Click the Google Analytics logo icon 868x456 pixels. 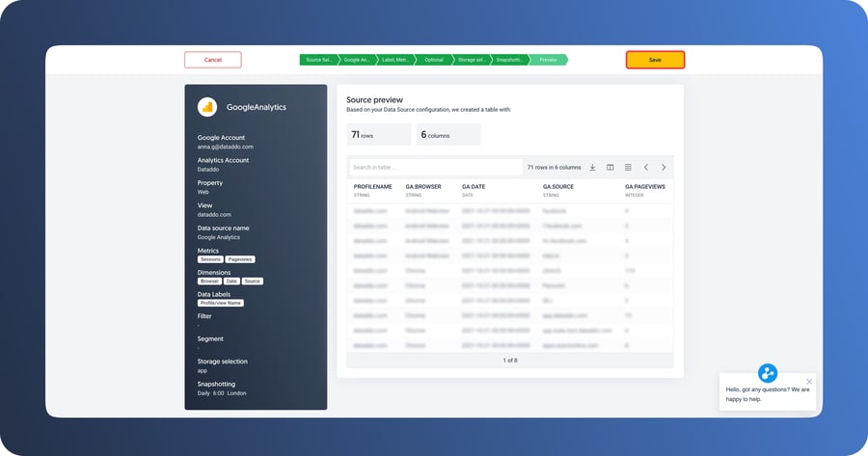tap(207, 107)
